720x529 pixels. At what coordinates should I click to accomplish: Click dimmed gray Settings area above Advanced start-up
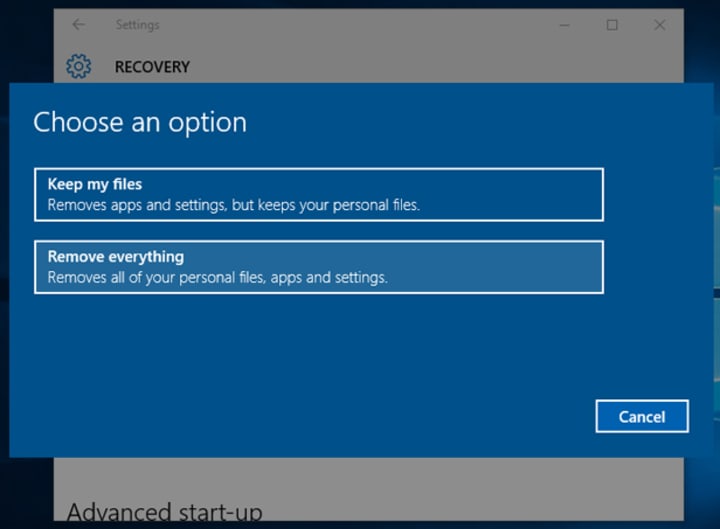(367, 478)
